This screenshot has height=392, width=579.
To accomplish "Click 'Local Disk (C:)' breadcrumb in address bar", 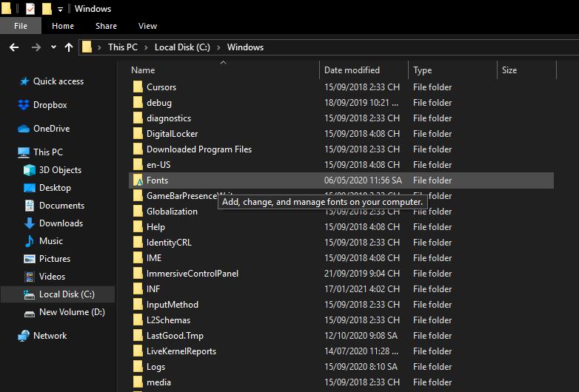I will point(182,47).
